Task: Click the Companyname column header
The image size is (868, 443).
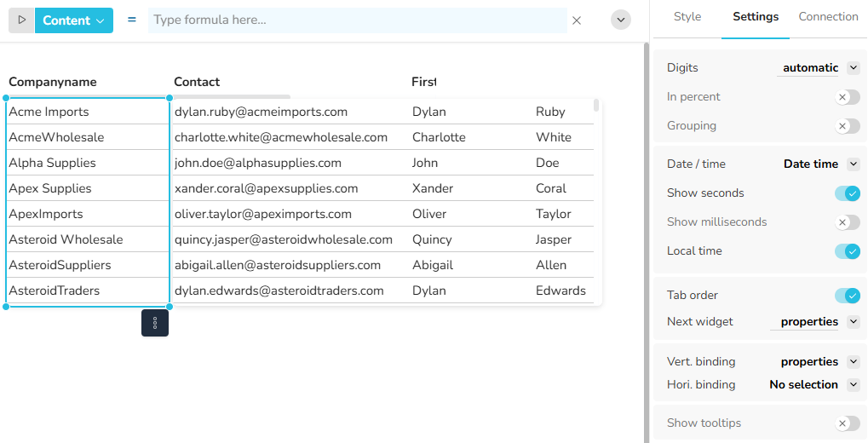Action: [53, 82]
